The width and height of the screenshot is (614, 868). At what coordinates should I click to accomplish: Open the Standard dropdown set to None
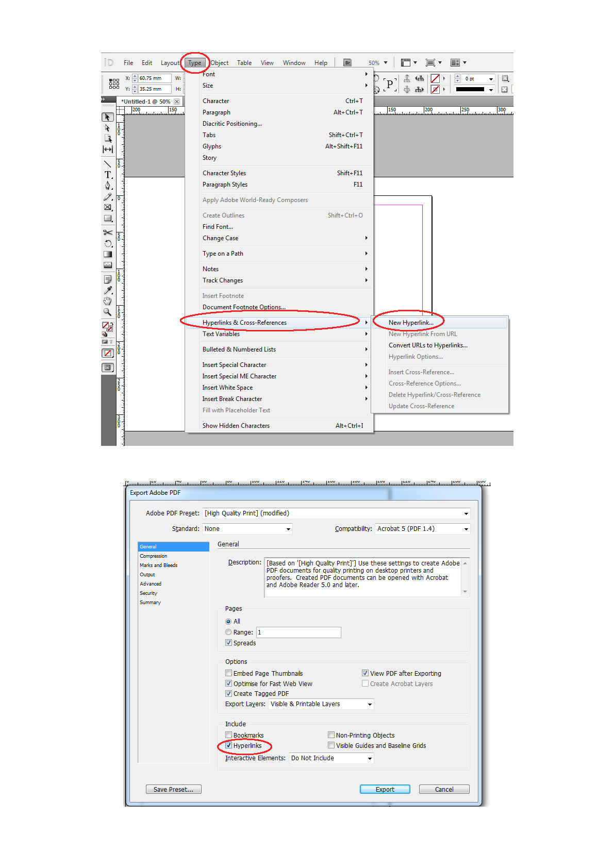247,529
